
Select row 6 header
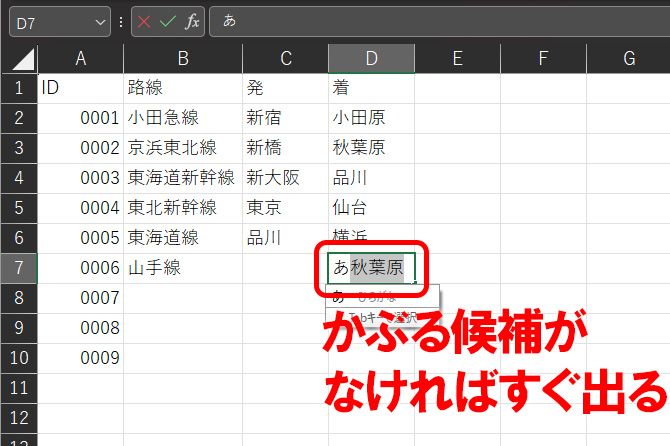(x=19, y=238)
